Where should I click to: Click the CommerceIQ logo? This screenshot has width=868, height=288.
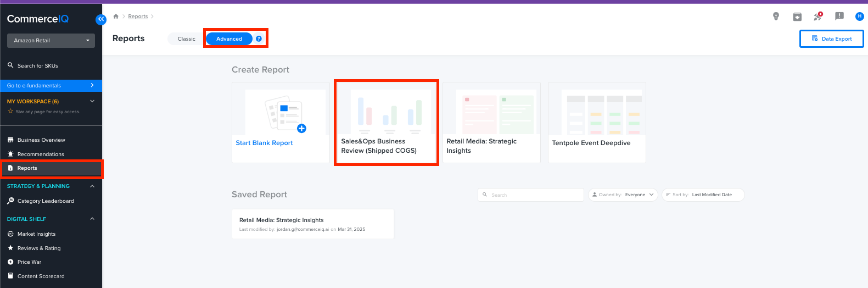tap(38, 19)
